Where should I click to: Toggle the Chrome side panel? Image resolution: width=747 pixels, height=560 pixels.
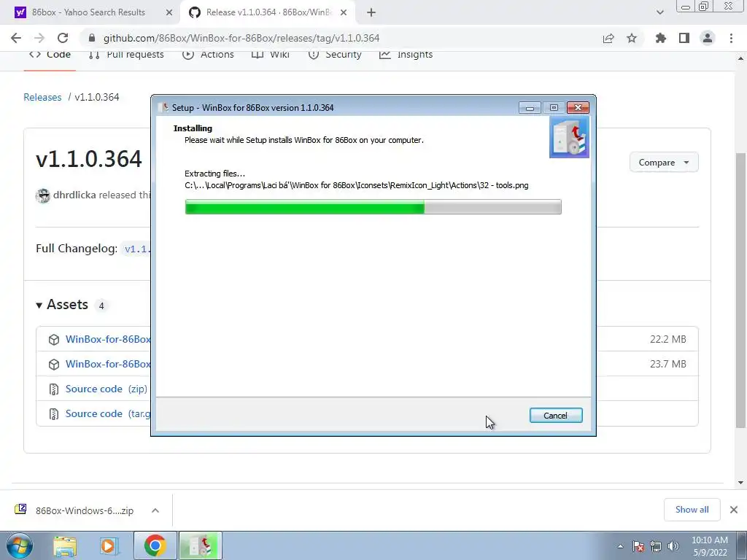(684, 38)
